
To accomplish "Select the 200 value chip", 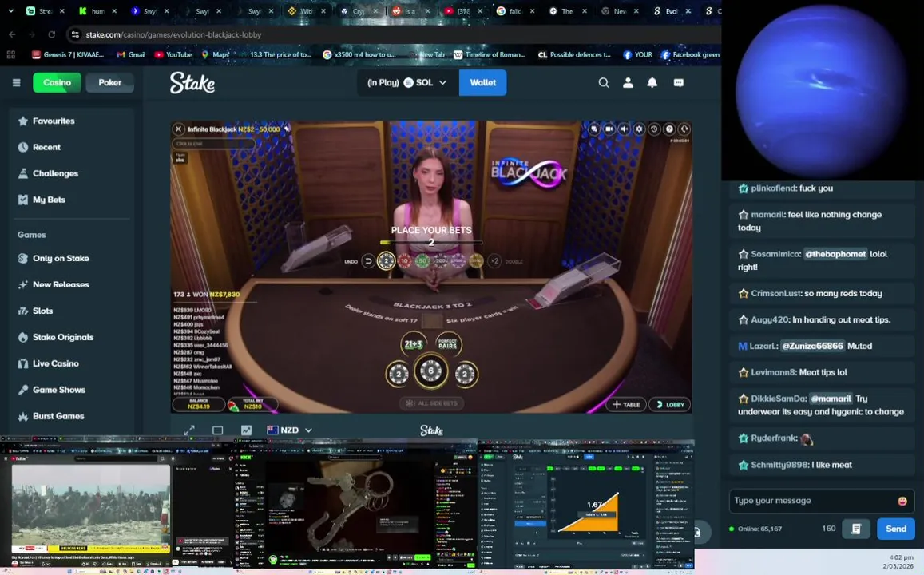I will click(x=440, y=261).
